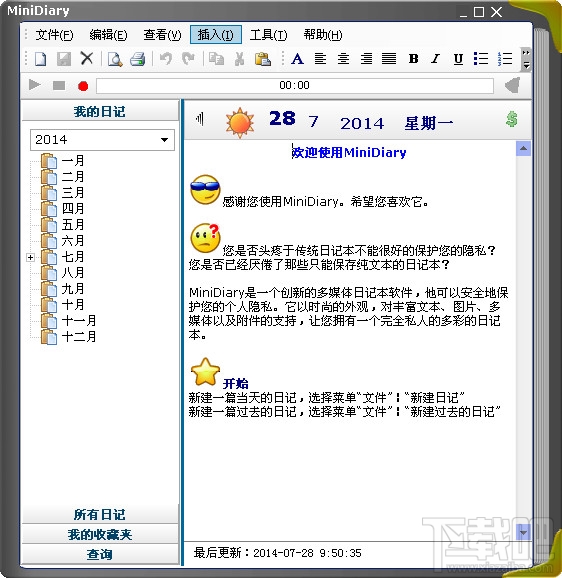Expand the 七月 tree node
Image resolution: width=562 pixels, height=578 pixels.
click(x=31, y=257)
